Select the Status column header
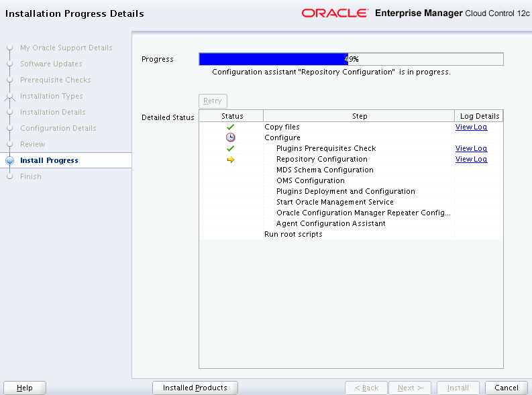The image size is (532, 395). (232, 116)
